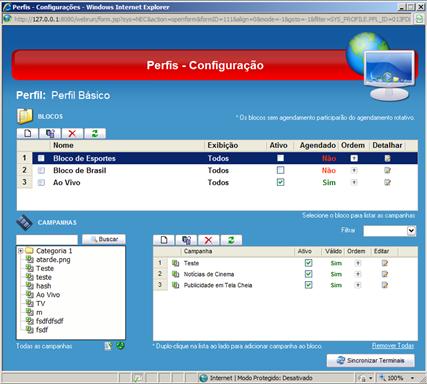Click the Todas as campanhas link
The image size is (427, 384).
(44, 346)
